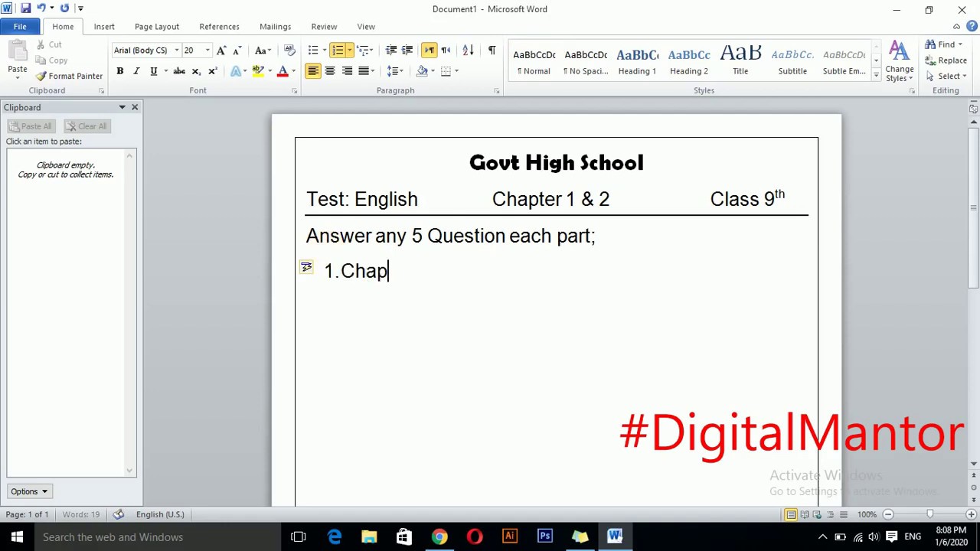Switch to the Page Layout tab
Image resolution: width=980 pixels, height=551 pixels.
tap(157, 27)
